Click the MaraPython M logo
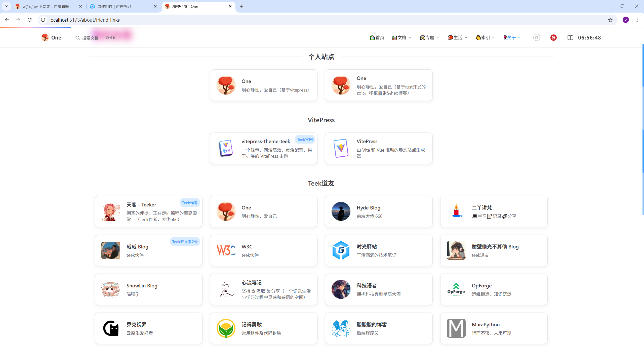The height and width of the screenshot is (347, 644). [x=456, y=328]
